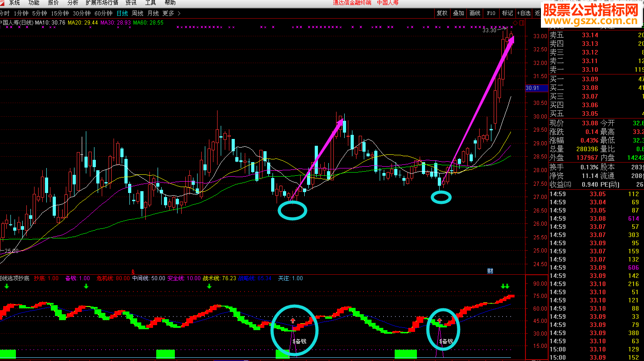The height and width of the screenshot is (361, 644).
Task: Click the red diamond icon above chart
Action: pyautogui.click(x=515, y=22)
